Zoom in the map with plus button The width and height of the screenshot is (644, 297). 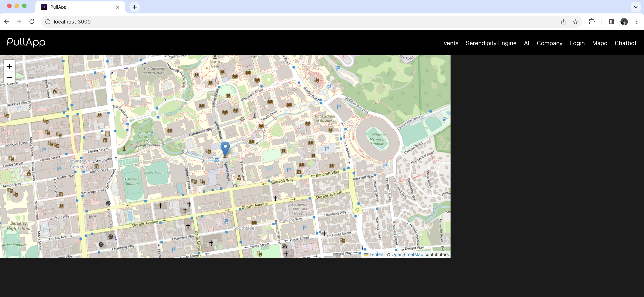(x=10, y=66)
